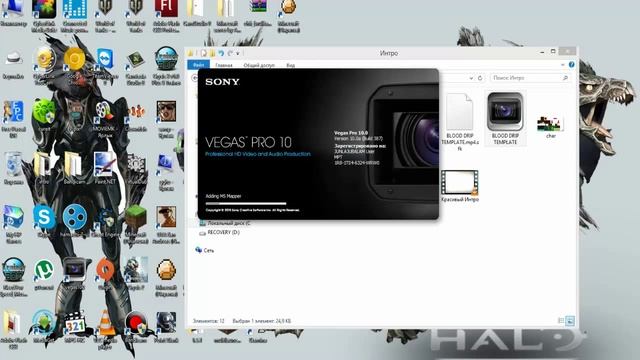This screenshot has height=360, width=640.
Task: Open the Файл tab in Explorer
Action: tap(199, 65)
